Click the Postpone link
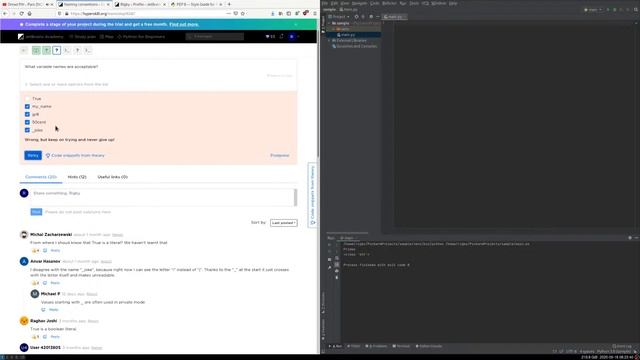 coord(280,156)
